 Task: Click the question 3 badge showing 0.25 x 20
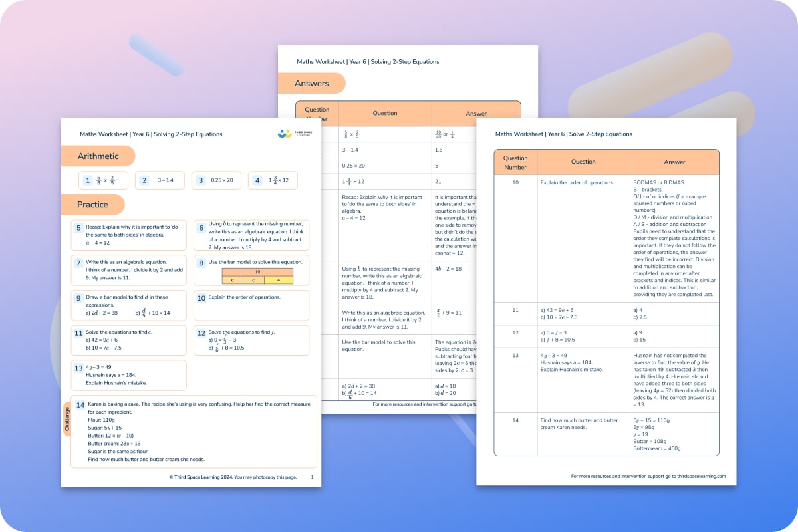click(x=201, y=180)
